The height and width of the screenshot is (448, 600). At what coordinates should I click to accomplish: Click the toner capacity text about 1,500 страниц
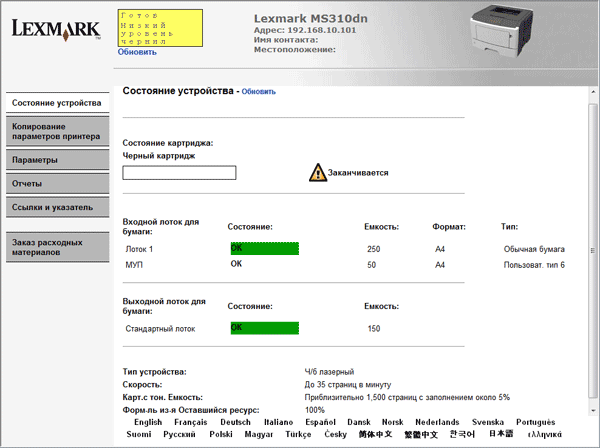407,397
